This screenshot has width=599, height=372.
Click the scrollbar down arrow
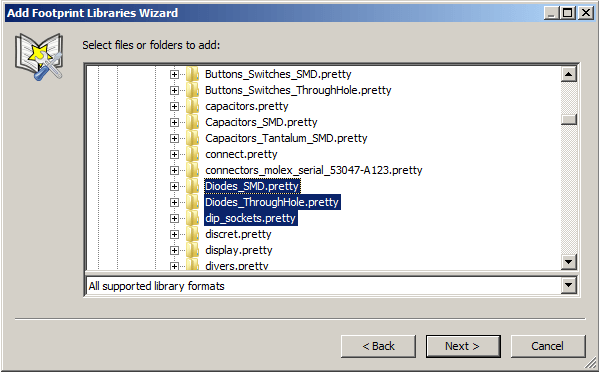click(x=568, y=262)
